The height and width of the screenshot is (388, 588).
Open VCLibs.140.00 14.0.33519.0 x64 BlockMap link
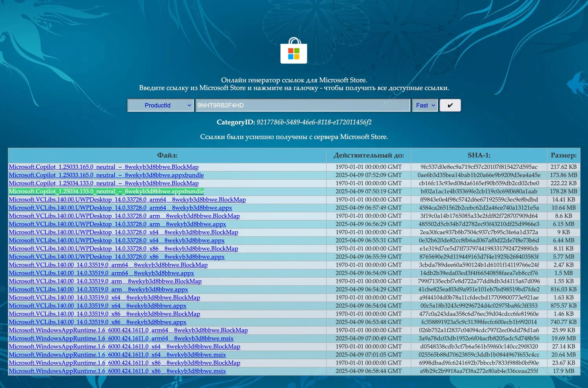[105, 298]
